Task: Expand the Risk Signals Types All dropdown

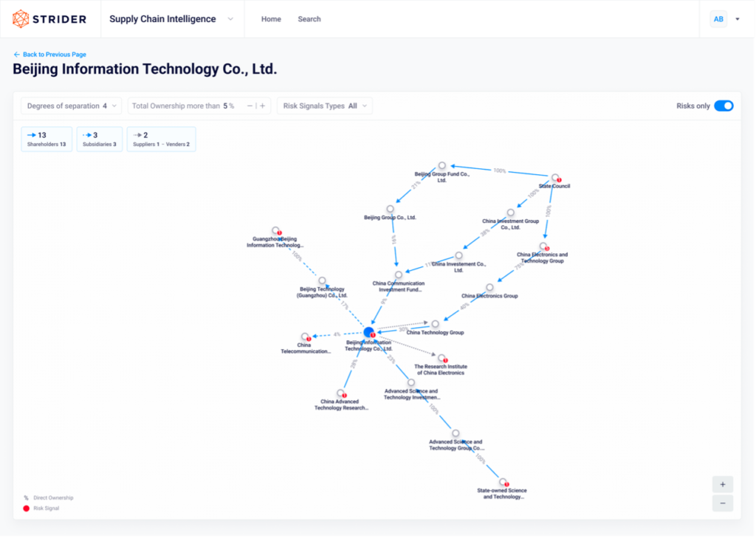Action: [x=323, y=106]
